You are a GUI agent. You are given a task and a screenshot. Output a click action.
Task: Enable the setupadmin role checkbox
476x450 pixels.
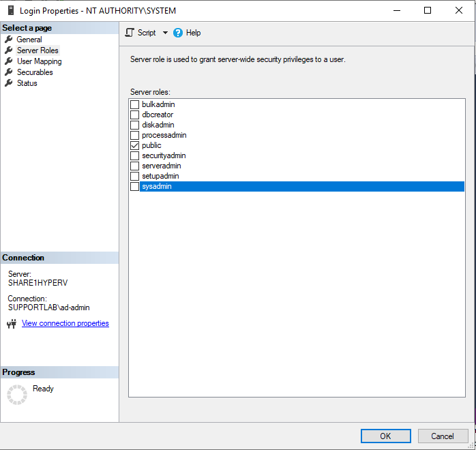[134, 177]
